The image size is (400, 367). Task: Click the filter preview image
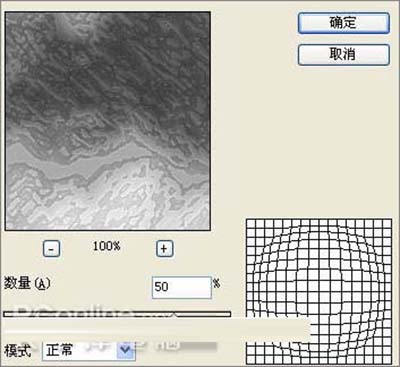click(x=108, y=121)
